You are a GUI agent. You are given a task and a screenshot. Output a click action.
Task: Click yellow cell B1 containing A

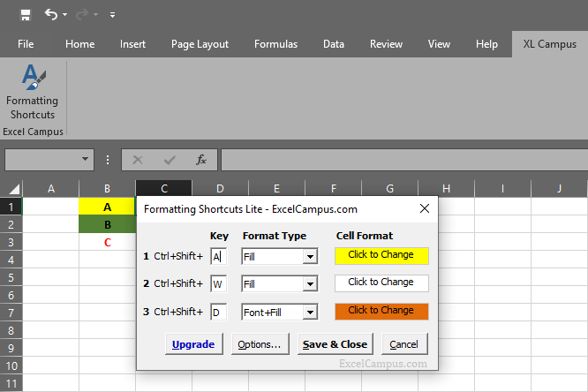tap(107, 207)
